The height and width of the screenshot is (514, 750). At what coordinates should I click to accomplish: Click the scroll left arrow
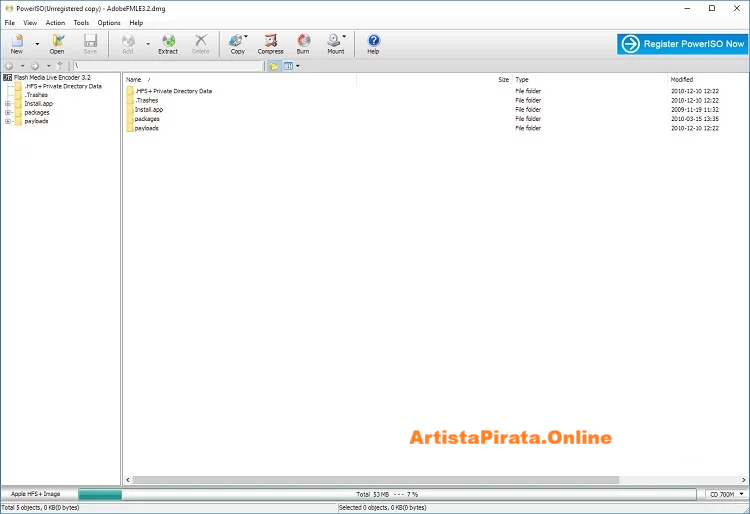pos(128,480)
